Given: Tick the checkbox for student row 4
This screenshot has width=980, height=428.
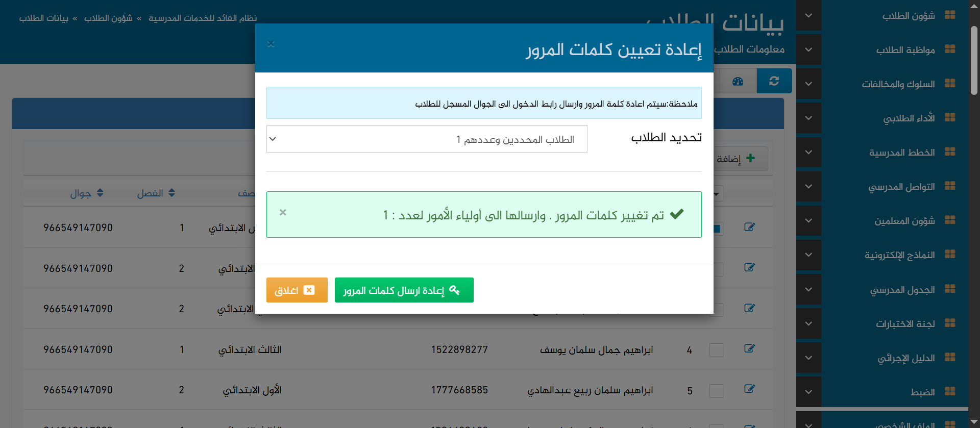Looking at the screenshot, I should [x=716, y=350].
